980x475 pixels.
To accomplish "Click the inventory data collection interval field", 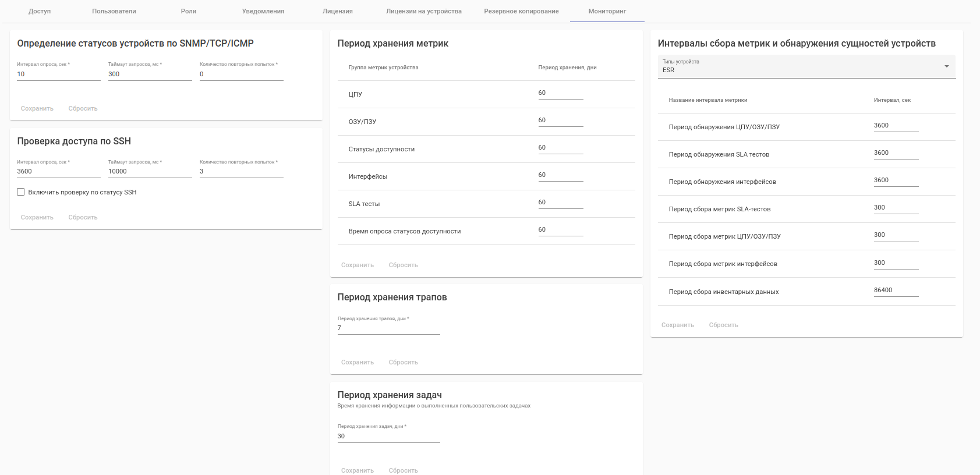I will click(896, 290).
